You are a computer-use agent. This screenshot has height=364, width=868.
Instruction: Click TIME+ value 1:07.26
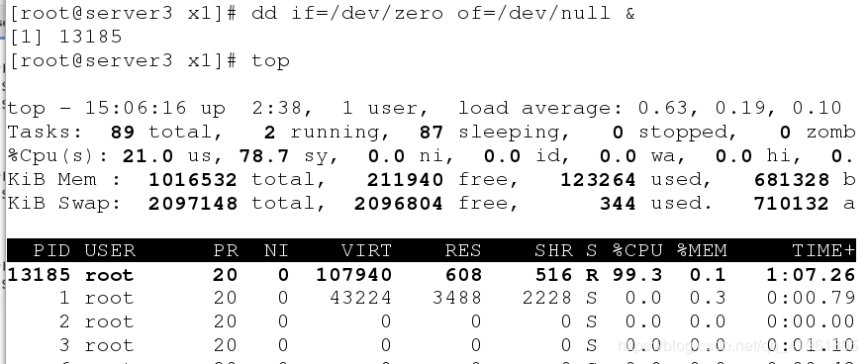811,274
